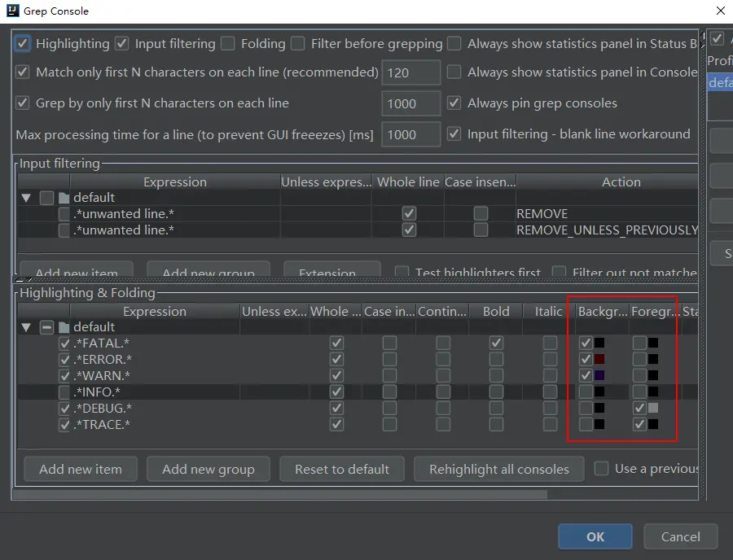Viewport: 733px width, 560px height.
Task: Click the REMOVE action cell
Action: pyautogui.click(x=608, y=213)
